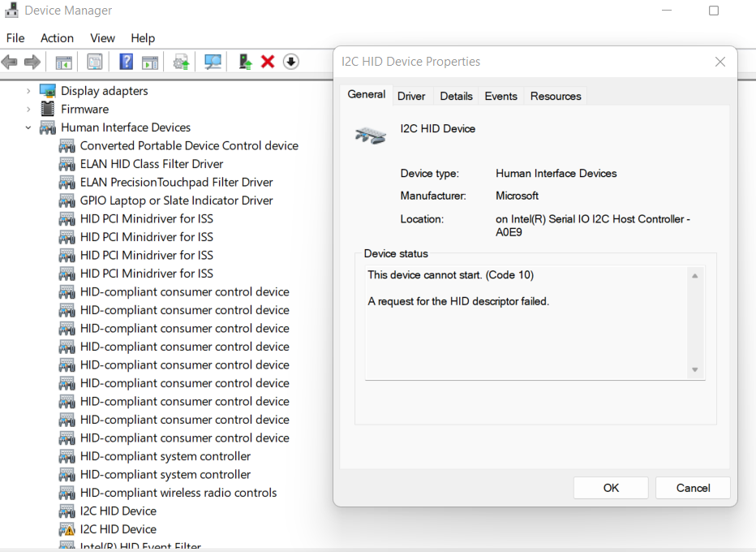Click the Device Manager icon in the title bar
The width and height of the screenshot is (756, 552).
click(x=11, y=11)
